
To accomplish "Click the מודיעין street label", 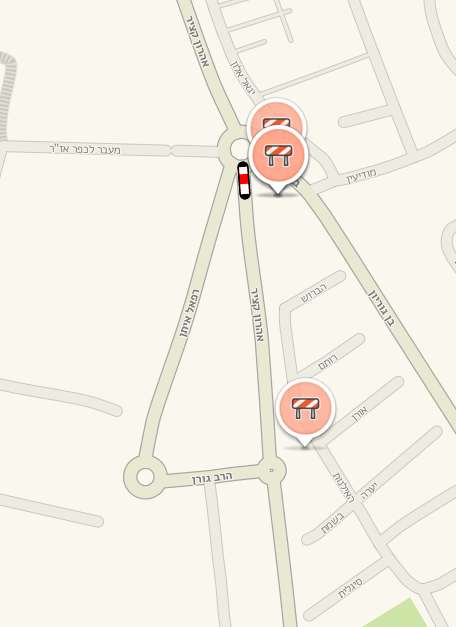I will point(361,176).
